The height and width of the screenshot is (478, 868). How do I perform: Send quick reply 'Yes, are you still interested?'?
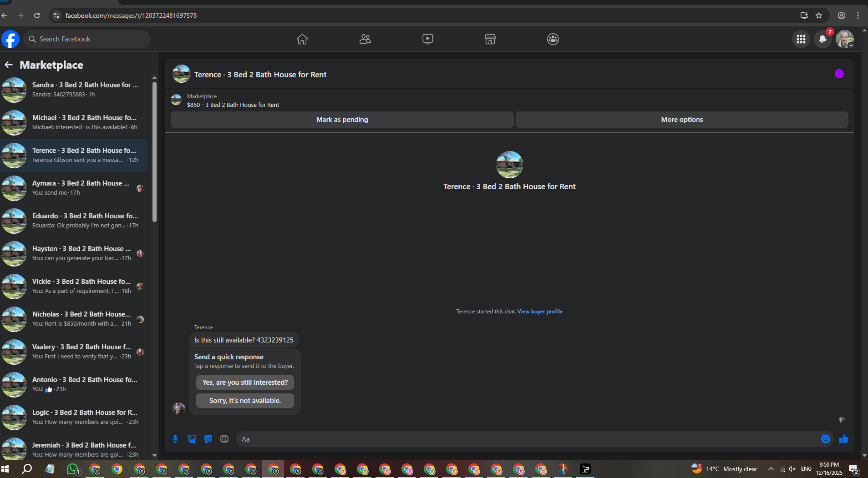(245, 382)
